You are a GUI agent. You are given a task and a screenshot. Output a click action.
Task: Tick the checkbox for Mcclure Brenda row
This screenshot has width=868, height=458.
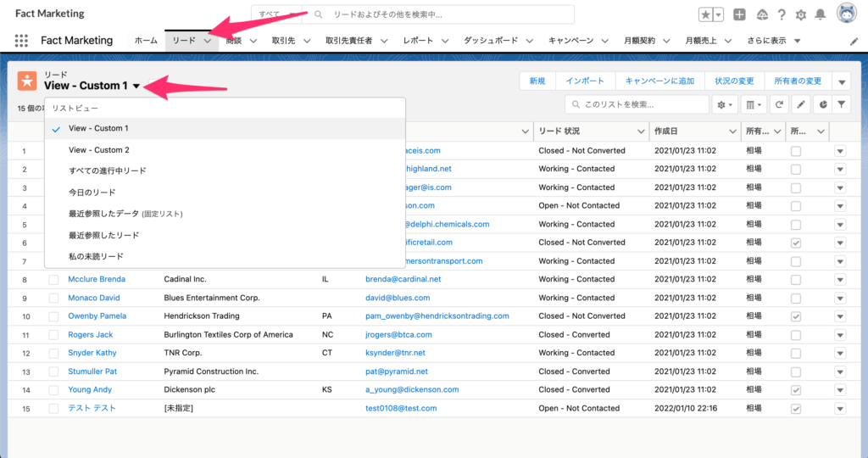click(54, 279)
